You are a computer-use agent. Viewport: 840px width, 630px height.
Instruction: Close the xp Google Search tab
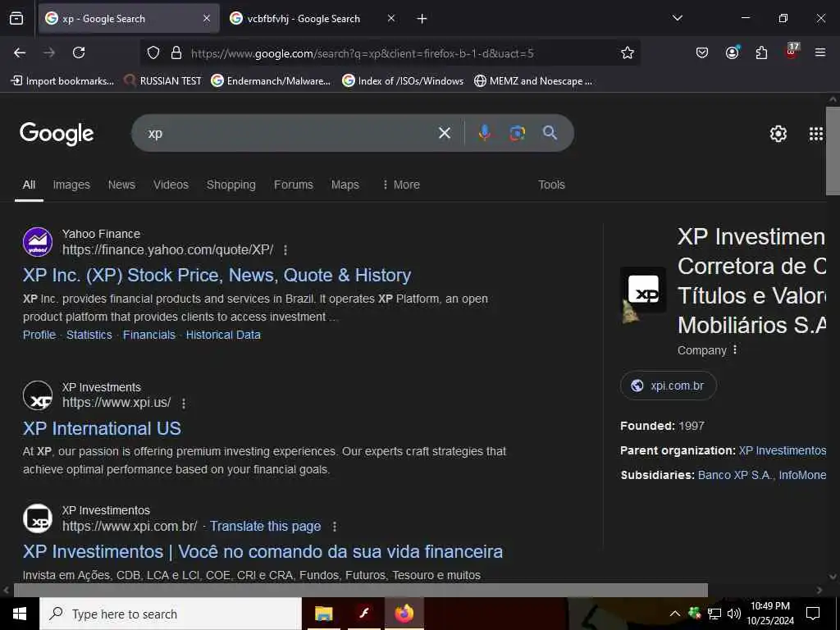[x=207, y=19]
